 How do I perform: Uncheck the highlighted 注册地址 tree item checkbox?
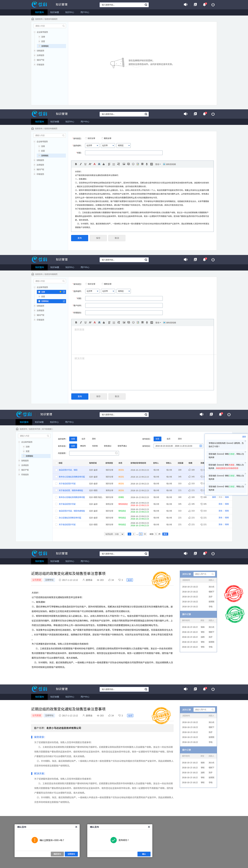tap(64, 301)
